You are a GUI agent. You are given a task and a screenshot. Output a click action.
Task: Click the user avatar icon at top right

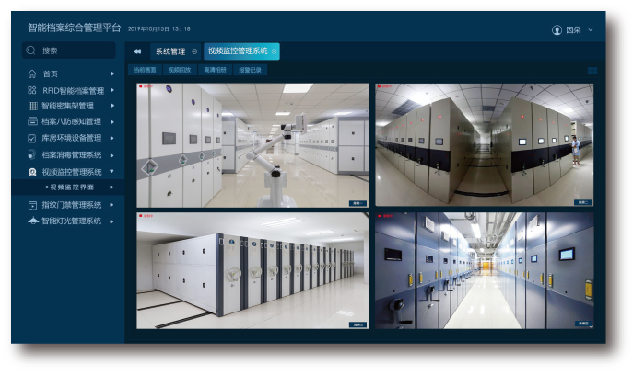point(557,30)
